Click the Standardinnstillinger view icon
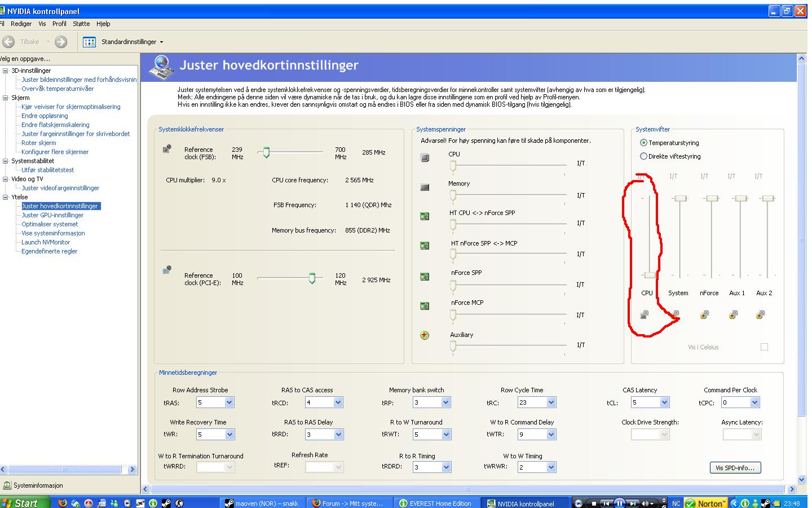The width and height of the screenshot is (812, 508). tap(89, 42)
